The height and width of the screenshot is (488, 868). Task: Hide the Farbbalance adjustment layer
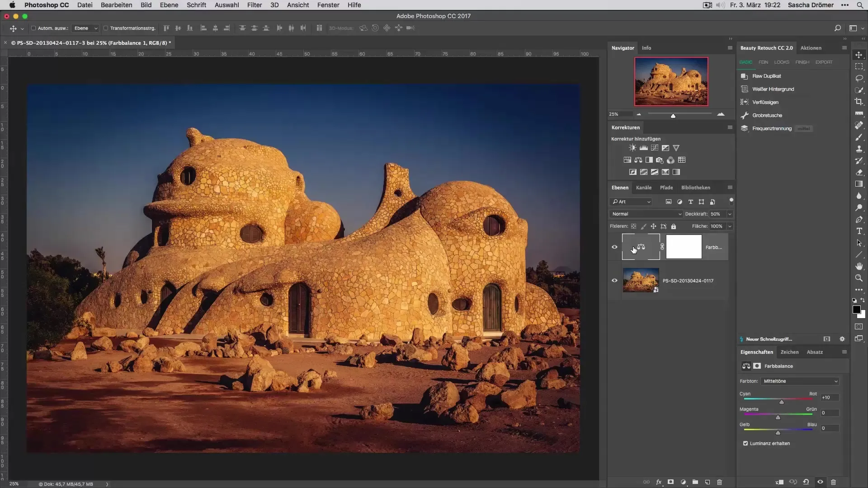point(614,247)
